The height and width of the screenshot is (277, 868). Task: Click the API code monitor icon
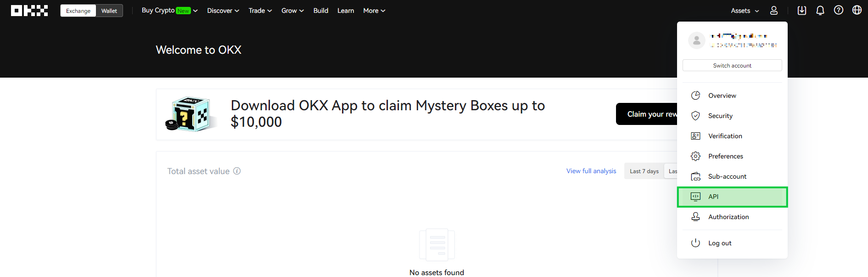[696, 197]
